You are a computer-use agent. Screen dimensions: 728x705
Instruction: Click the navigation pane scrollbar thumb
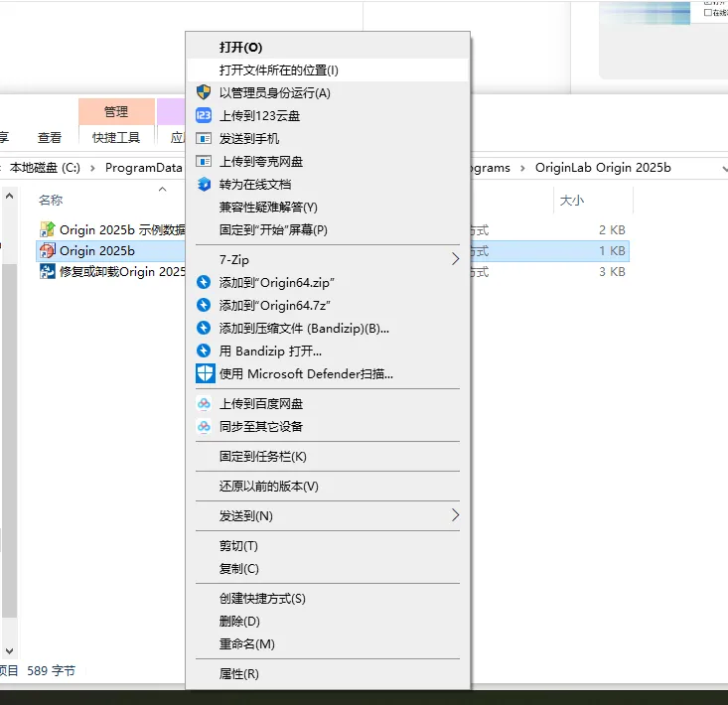(9, 441)
